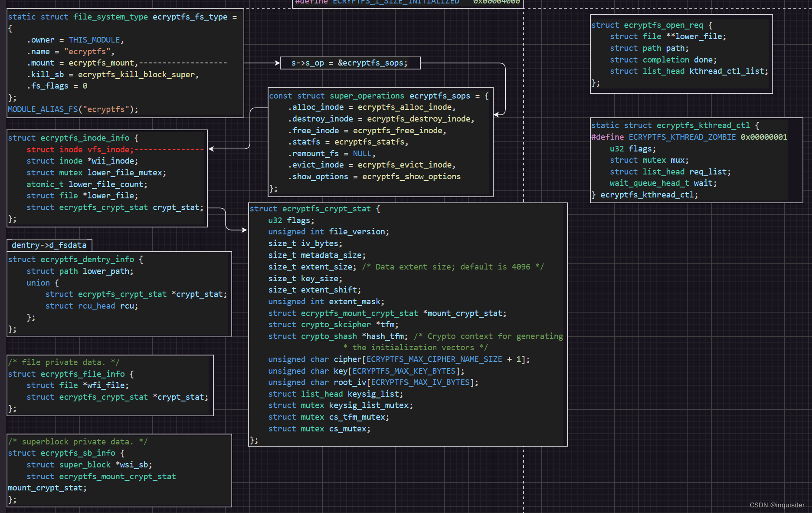Click 'static struct ecryptfs_kthread_ctl {' header

pyautogui.click(x=675, y=125)
